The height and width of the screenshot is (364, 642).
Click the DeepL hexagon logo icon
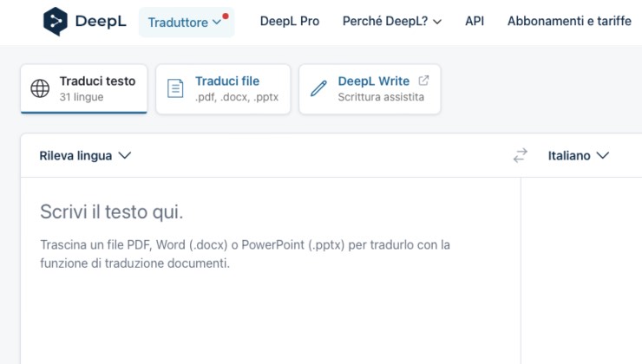click(56, 22)
